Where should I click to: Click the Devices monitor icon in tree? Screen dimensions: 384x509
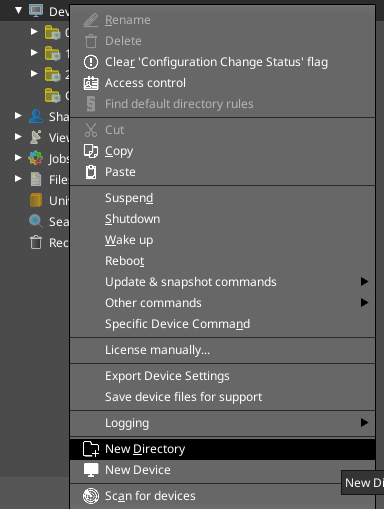(x=36, y=11)
